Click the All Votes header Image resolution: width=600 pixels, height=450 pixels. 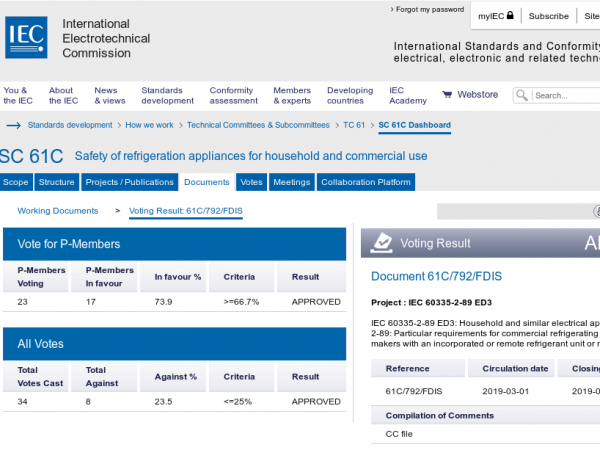click(174, 344)
